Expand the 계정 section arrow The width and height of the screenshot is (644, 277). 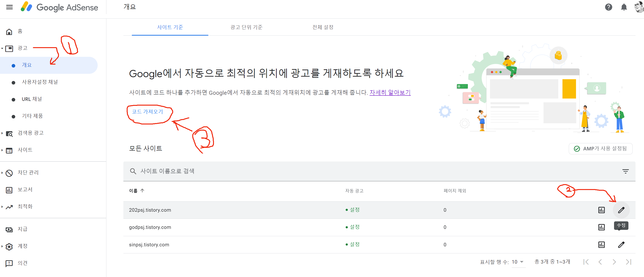(x=2, y=247)
